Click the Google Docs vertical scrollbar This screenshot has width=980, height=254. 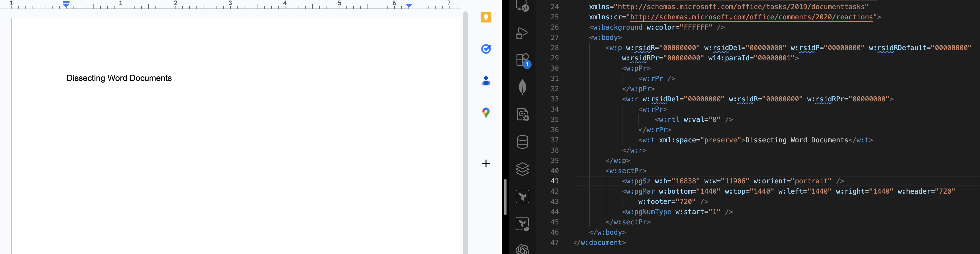coord(465,133)
